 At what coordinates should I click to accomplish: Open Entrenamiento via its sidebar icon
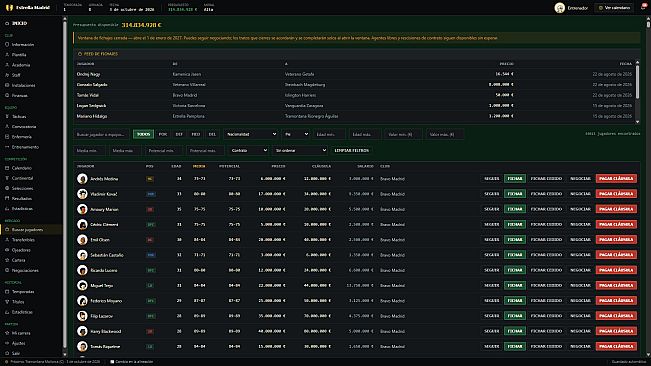(7, 147)
